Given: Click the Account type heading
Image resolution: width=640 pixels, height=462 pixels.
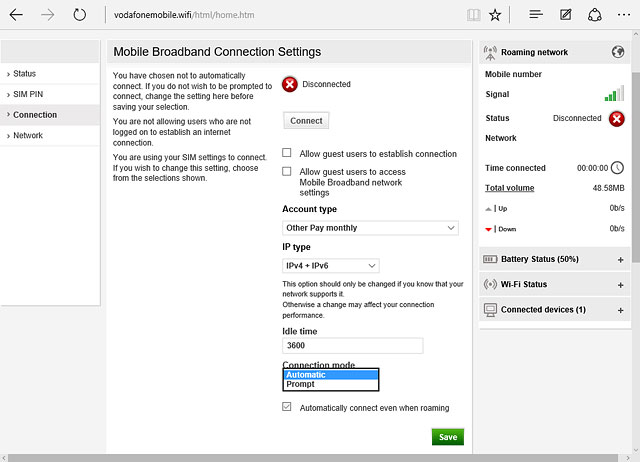Looking at the screenshot, I should click(x=309, y=209).
